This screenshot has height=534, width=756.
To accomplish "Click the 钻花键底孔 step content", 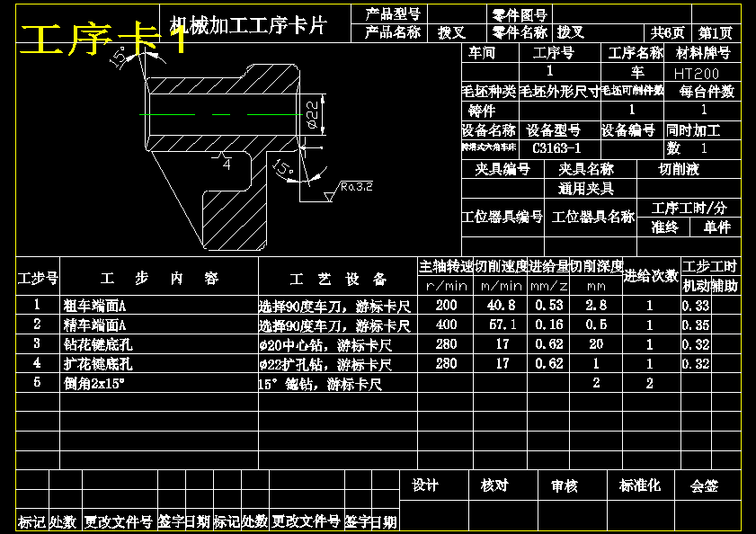I will pyautogui.click(x=98, y=344).
